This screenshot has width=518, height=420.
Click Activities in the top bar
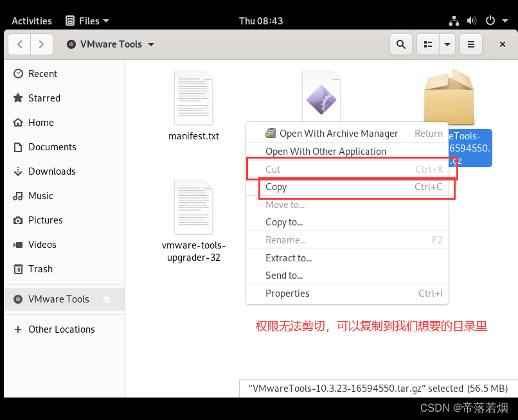[31, 21]
